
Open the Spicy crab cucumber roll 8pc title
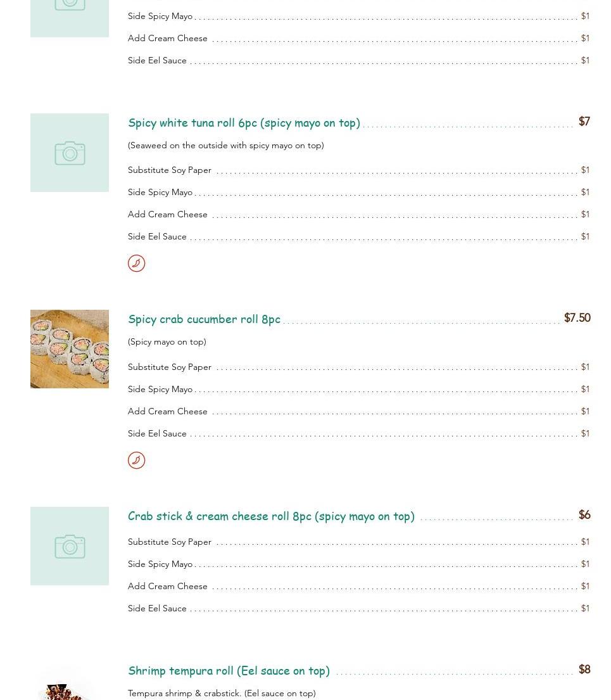(204, 319)
